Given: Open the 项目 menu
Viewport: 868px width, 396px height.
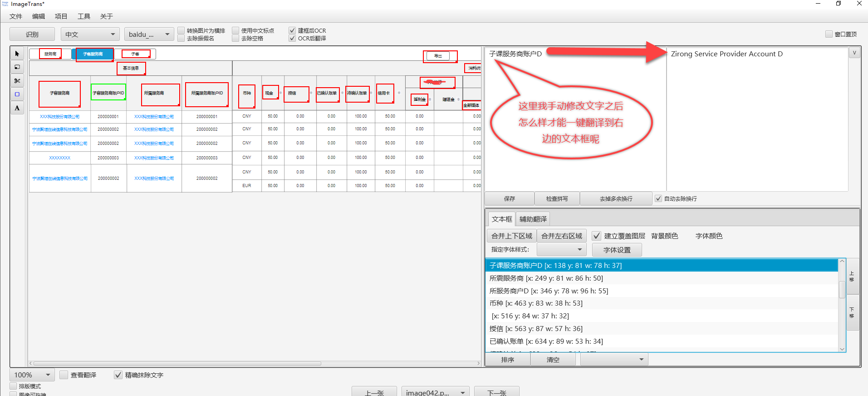Looking at the screenshot, I should (x=61, y=16).
